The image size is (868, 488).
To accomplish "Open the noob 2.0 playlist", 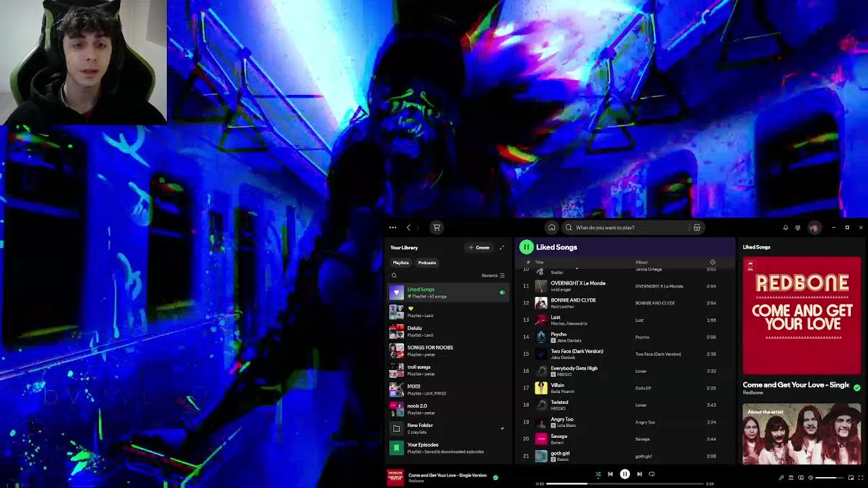I will coord(448,409).
